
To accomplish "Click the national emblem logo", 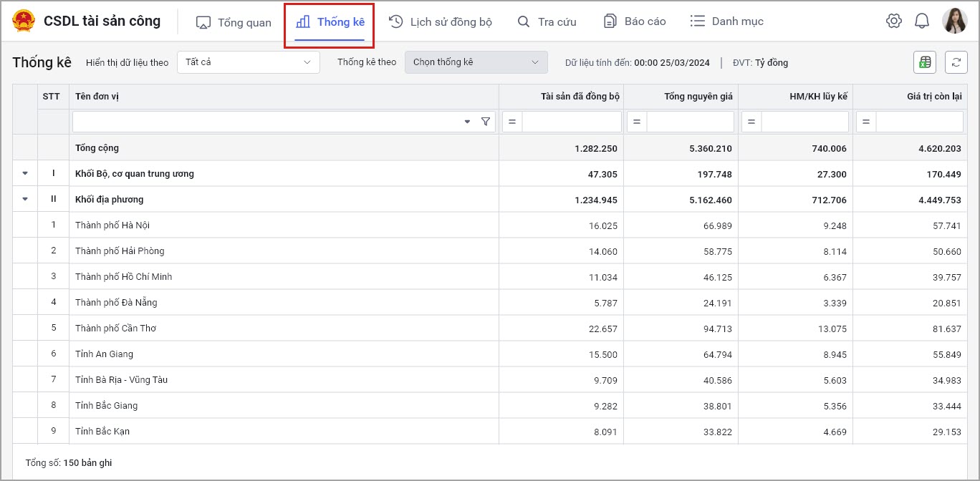I will click(24, 21).
